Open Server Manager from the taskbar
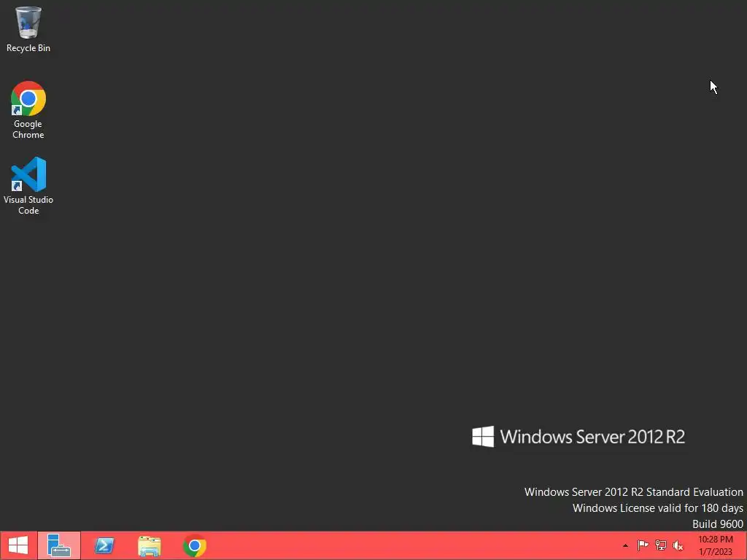The width and height of the screenshot is (747, 560). (x=59, y=545)
